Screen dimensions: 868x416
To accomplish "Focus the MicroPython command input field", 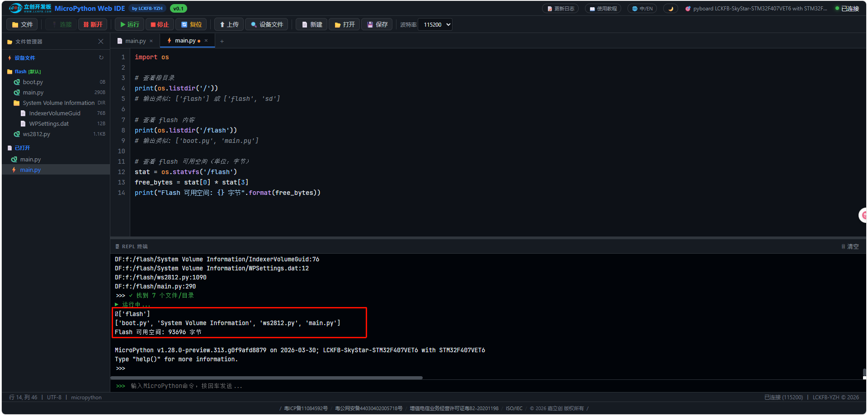I will pyautogui.click(x=452, y=386).
